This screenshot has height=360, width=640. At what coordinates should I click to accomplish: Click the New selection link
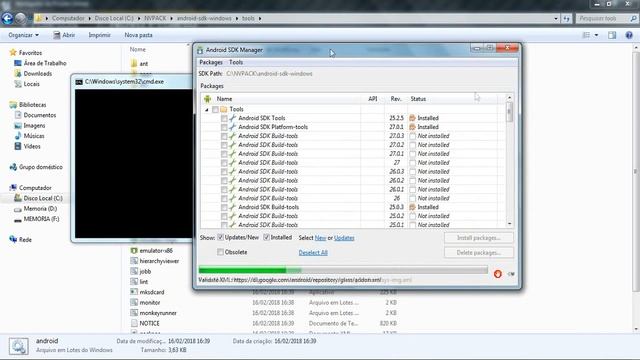tap(320, 238)
